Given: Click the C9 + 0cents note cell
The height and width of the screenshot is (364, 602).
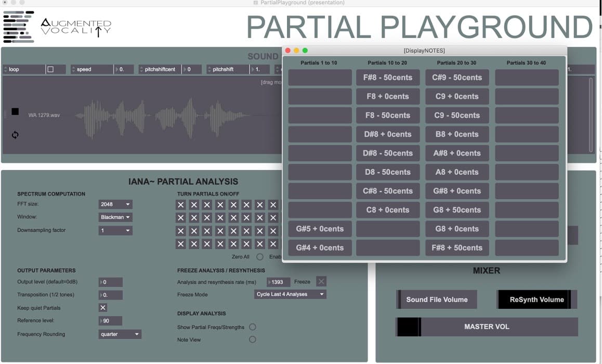Looking at the screenshot, I should click(457, 96).
